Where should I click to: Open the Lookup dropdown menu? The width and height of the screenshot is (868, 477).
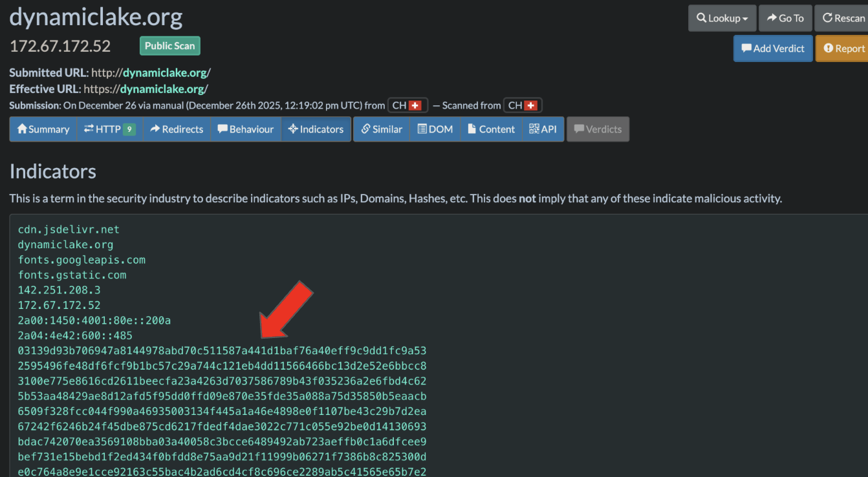(722, 18)
